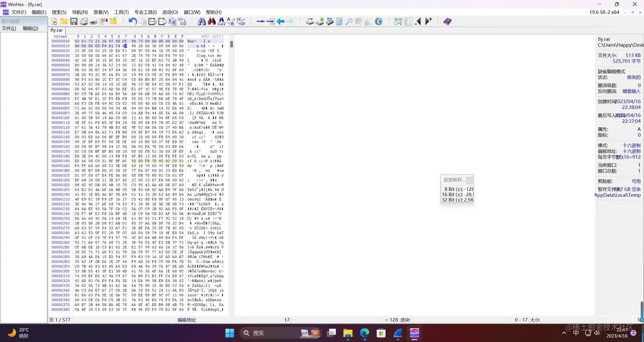Open the 专业工具(I) menu
The height and width of the screenshot is (342, 644).
pyautogui.click(x=146, y=12)
